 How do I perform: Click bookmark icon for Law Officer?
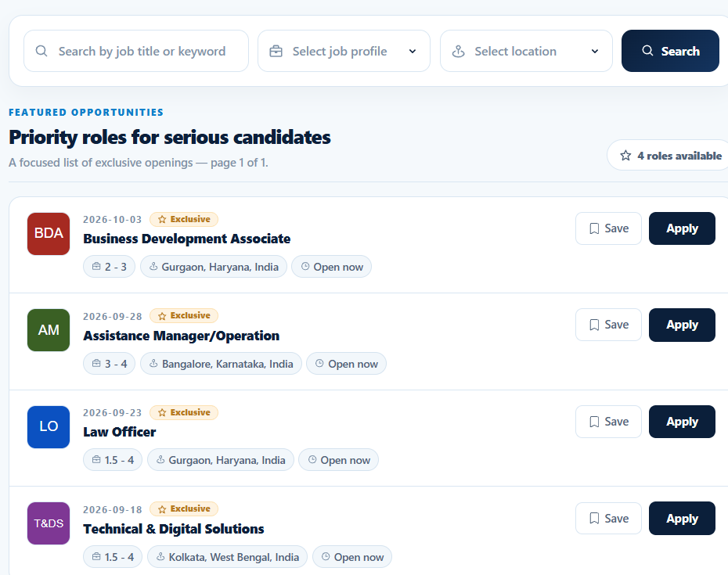594,422
